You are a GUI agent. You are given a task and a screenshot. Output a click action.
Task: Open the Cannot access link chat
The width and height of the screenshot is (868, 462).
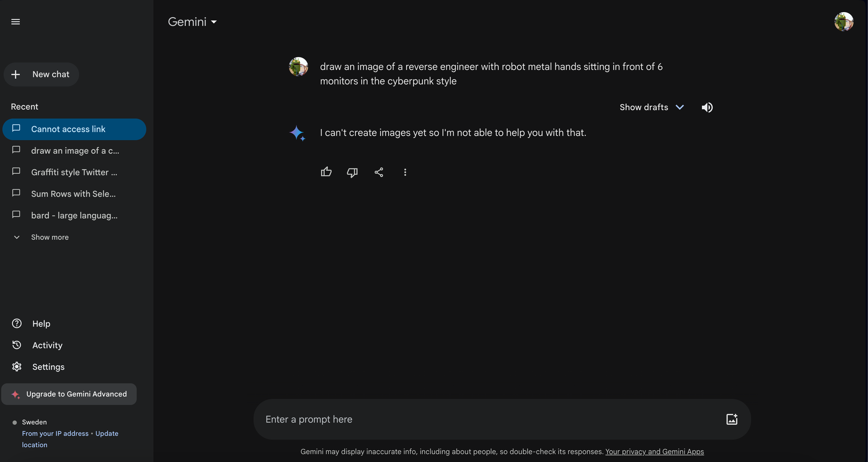[x=74, y=129]
